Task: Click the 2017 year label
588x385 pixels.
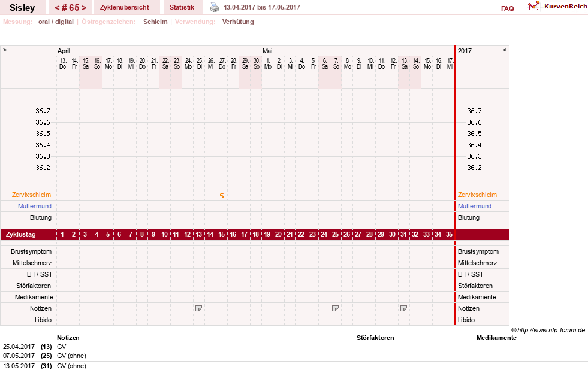Action: pos(465,51)
